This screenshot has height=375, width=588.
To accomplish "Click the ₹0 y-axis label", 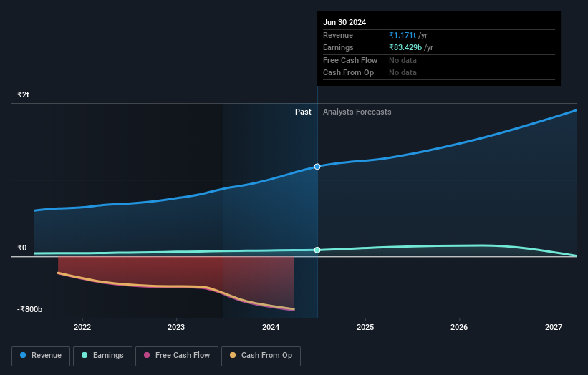I will pos(22,248).
